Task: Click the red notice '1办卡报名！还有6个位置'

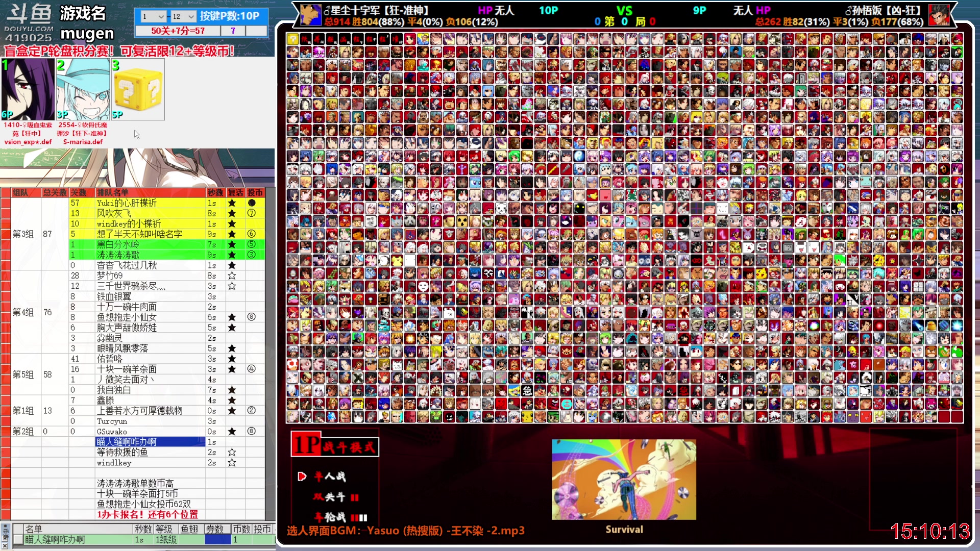Action: [x=148, y=514]
